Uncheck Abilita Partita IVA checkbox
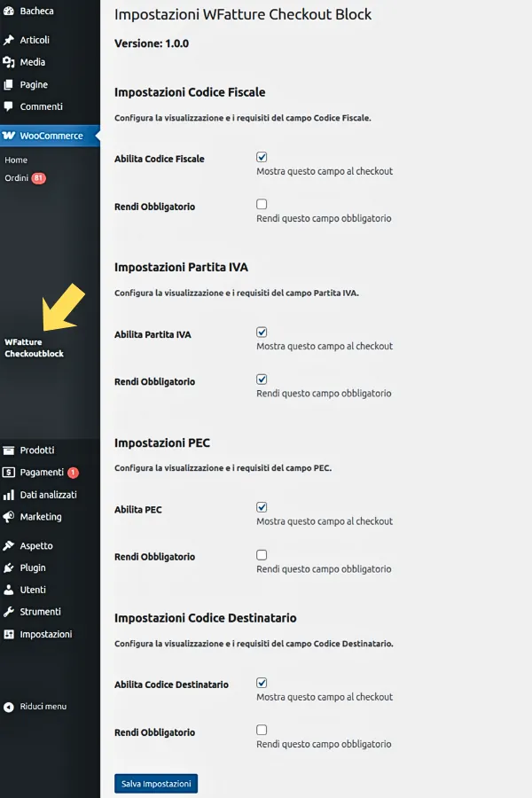The image size is (532, 798). 262,332
